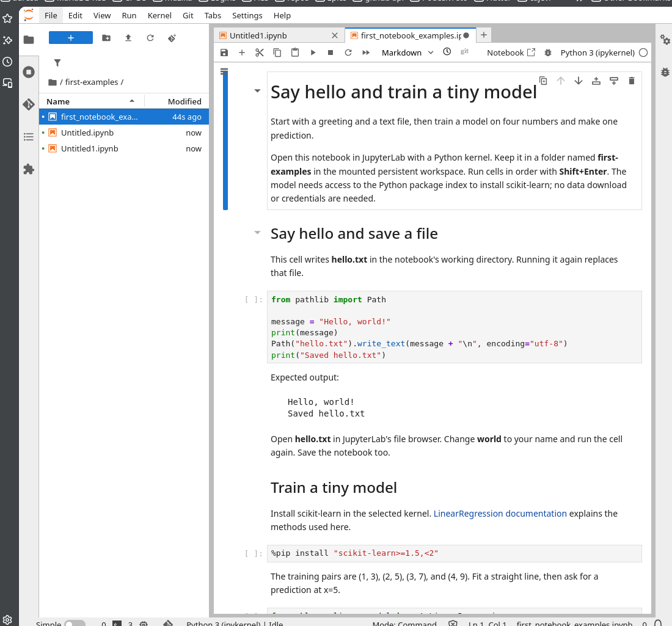Restart kernel and run all cells

coord(366,53)
